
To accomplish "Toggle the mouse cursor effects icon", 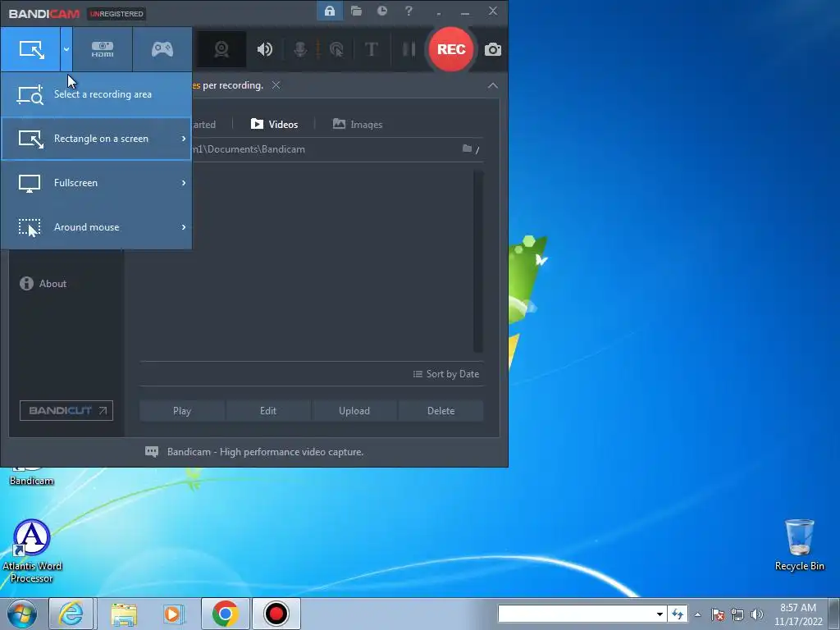I will (x=336, y=49).
